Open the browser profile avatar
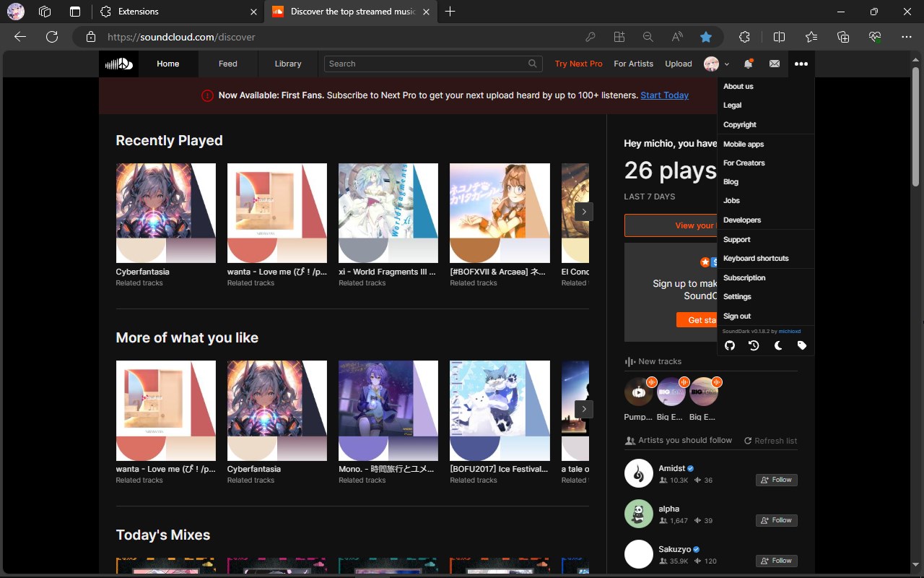Viewport: 924px width, 578px height. (x=16, y=12)
